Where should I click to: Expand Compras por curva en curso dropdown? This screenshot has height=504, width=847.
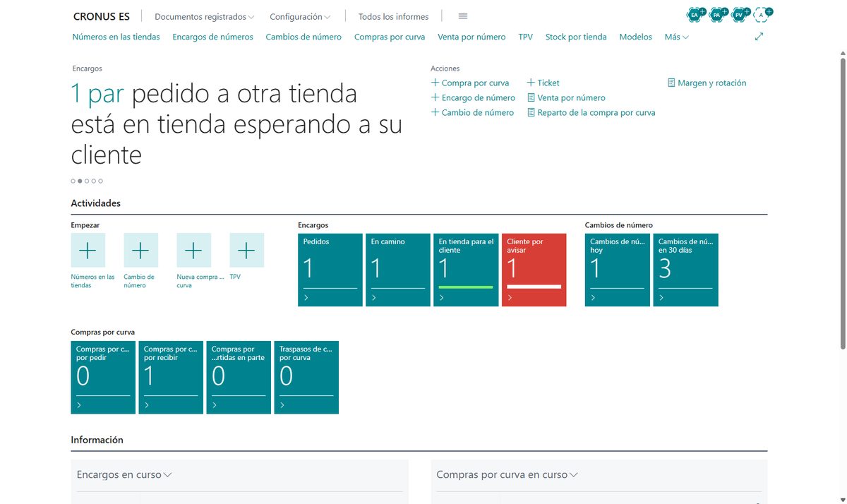[507, 475]
